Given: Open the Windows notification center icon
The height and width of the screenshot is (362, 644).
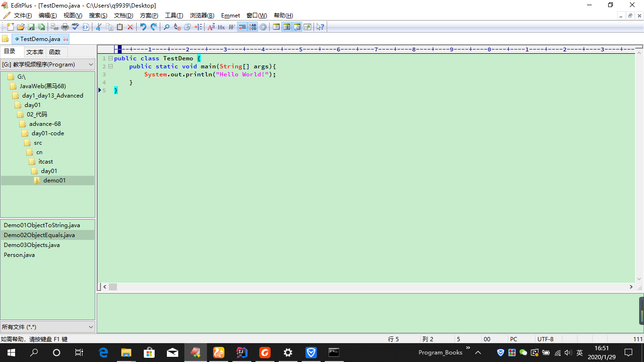Looking at the screenshot, I should coord(628,353).
